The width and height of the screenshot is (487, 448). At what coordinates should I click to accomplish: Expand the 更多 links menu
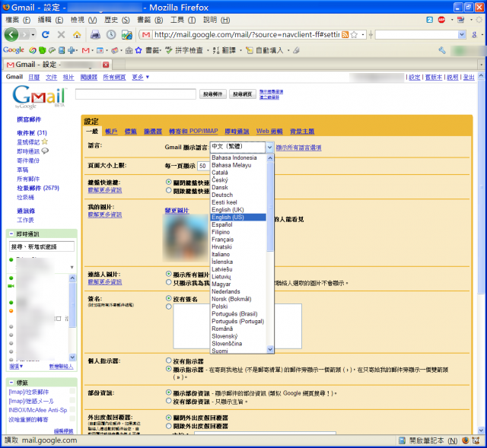coord(140,77)
